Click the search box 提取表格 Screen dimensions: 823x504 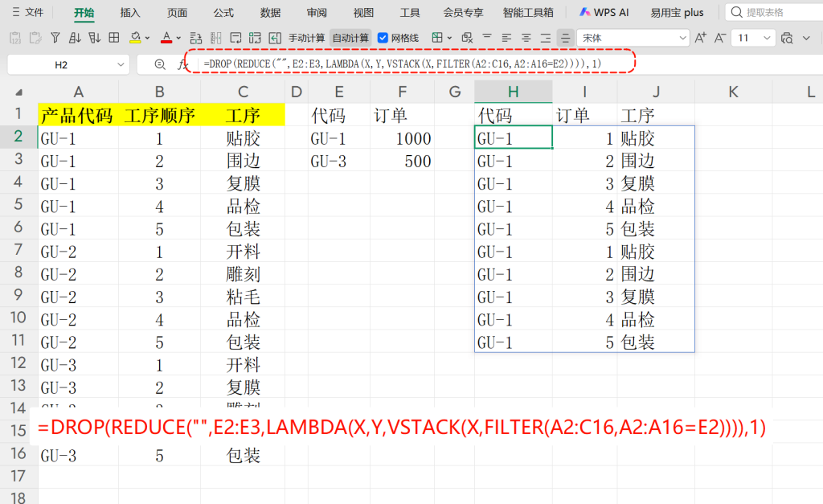[x=775, y=12]
